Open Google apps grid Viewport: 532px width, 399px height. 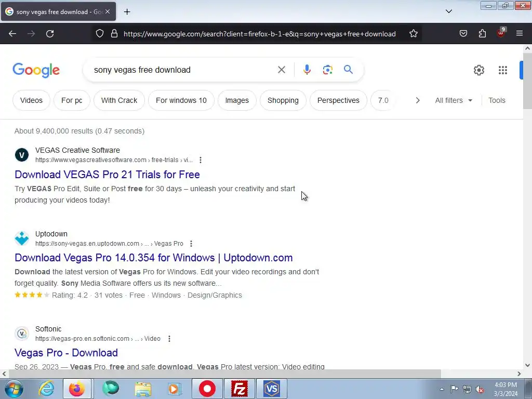coord(503,70)
